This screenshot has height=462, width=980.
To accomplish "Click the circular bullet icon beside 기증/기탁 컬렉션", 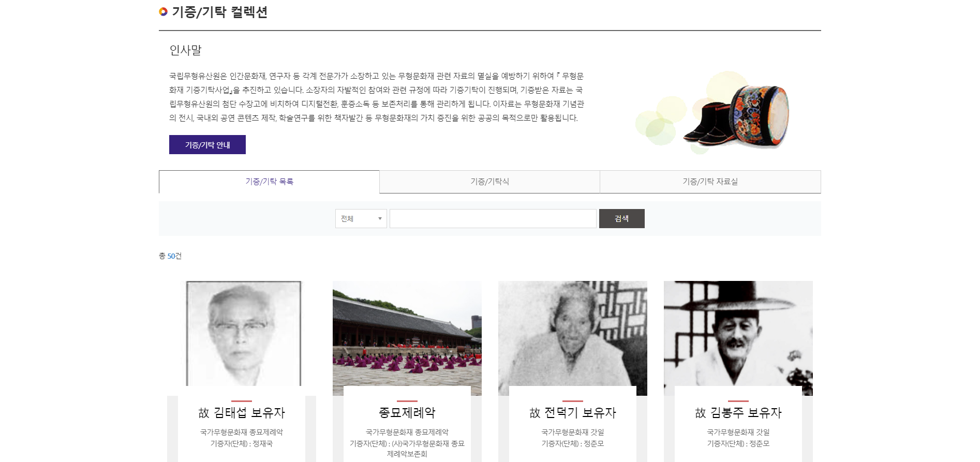I will pyautogui.click(x=163, y=12).
